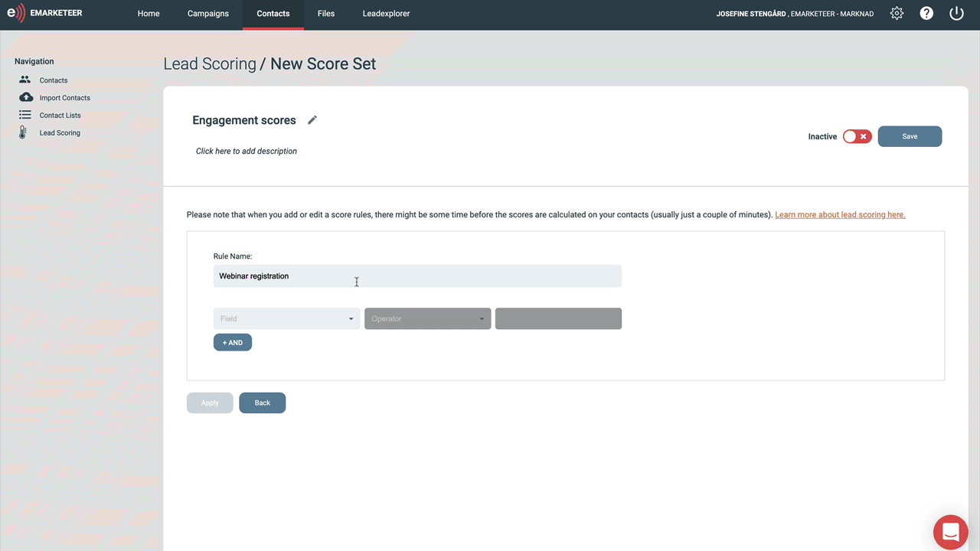Click the Contacts people icon in sidebar

(25, 80)
